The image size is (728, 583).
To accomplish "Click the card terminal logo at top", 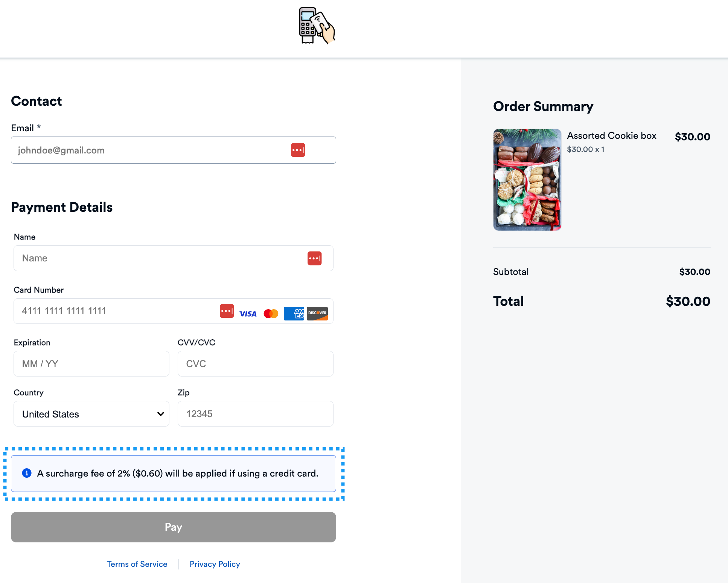I will pyautogui.click(x=317, y=26).
